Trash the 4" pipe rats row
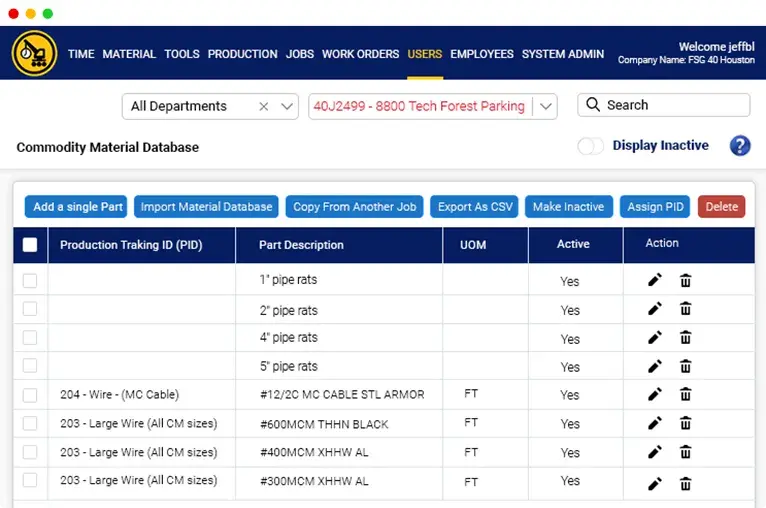 click(685, 338)
